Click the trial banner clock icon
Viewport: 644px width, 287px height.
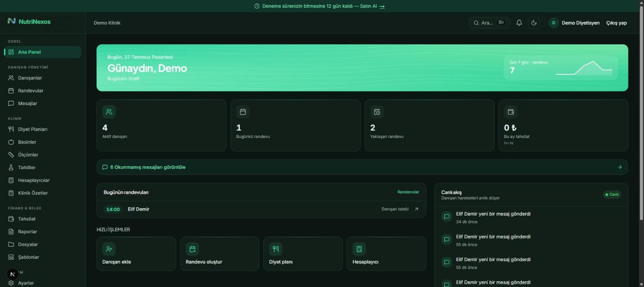(x=257, y=6)
